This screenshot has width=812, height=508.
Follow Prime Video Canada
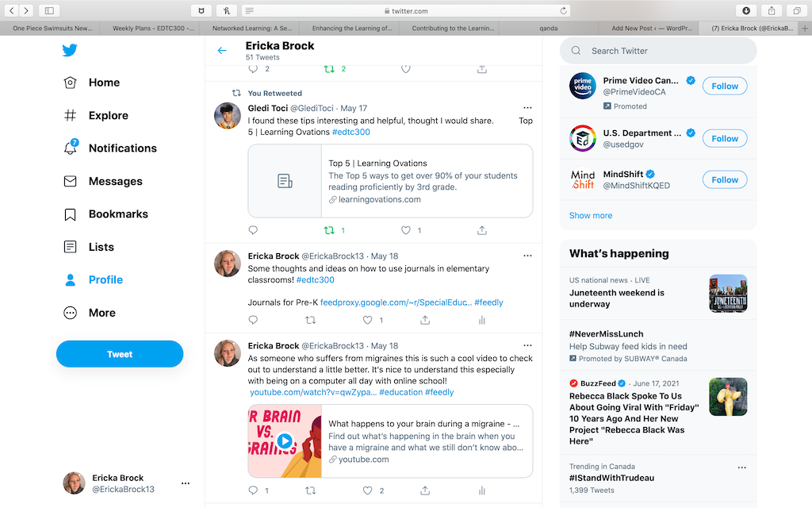click(725, 86)
